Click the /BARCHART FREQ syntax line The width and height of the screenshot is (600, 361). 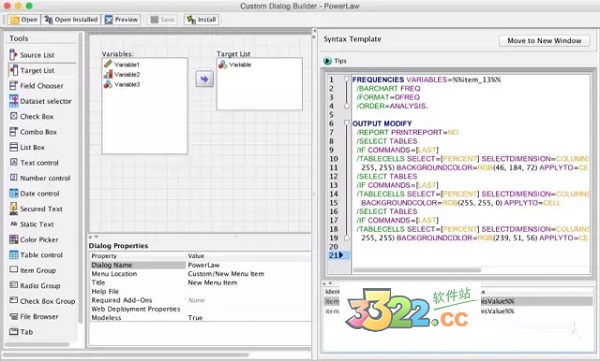388,88
